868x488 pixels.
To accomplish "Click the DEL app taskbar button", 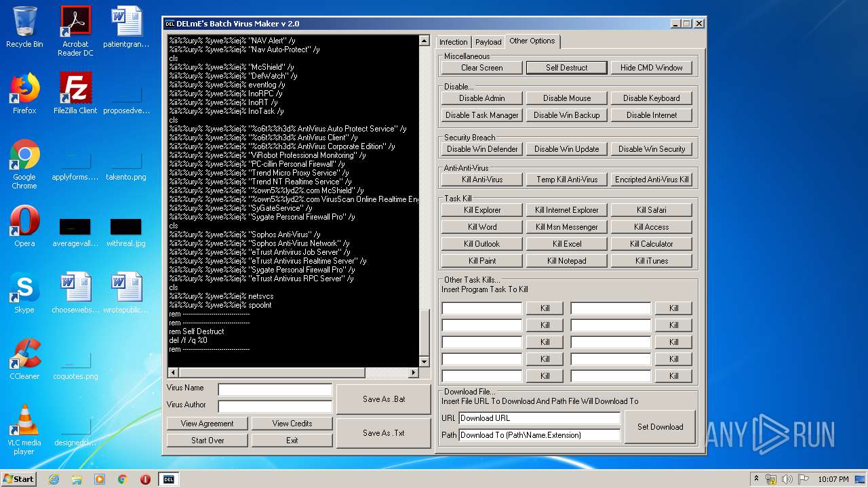I will tap(169, 479).
